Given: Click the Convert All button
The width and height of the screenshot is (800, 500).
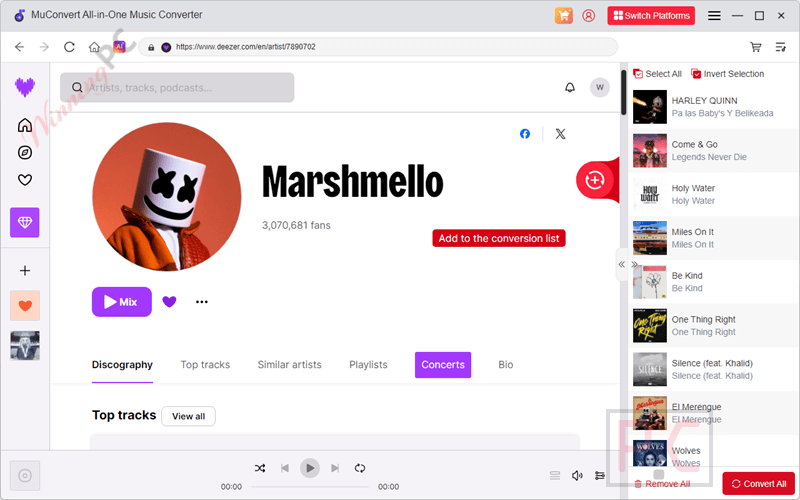Looking at the screenshot, I should (x=759, y=484).
